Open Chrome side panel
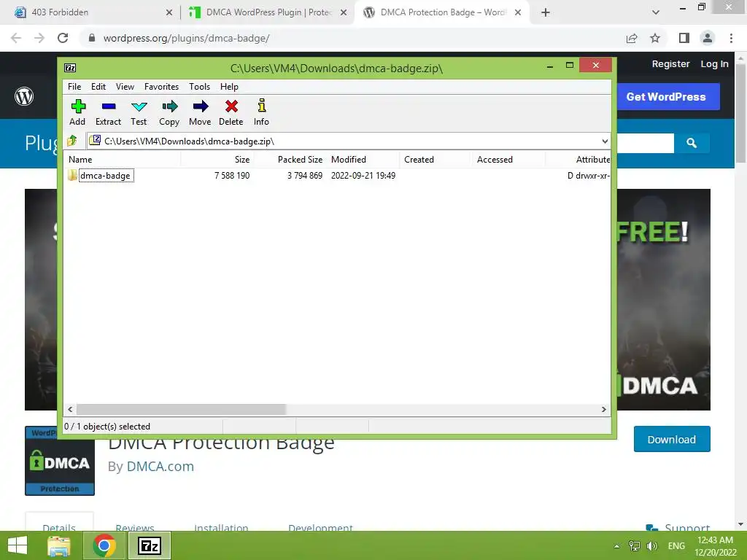Viewport: 747px width, 560px height. [684, 38]
